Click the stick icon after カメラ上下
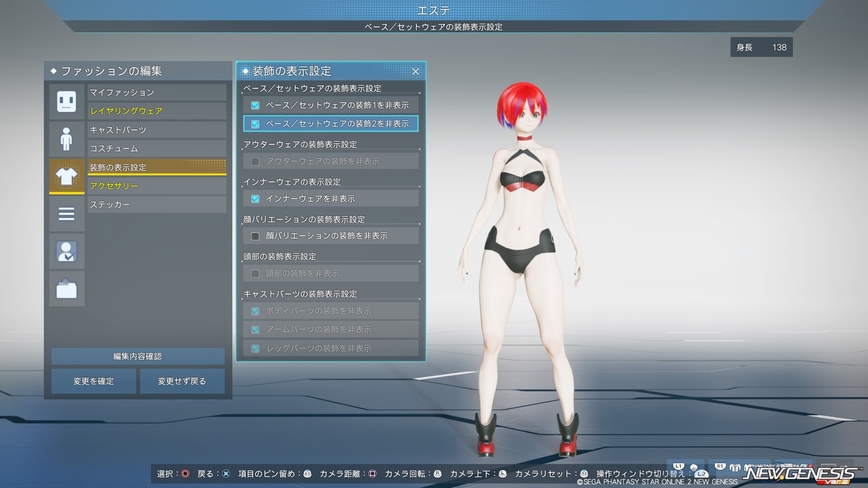This screenshot has height=488, width=868. click(x=502, y=474)
